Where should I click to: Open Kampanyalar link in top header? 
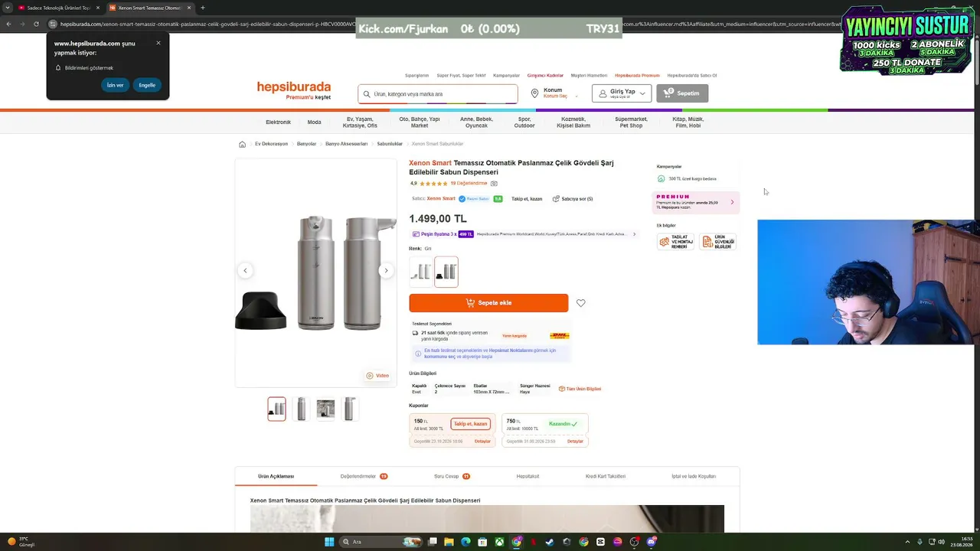pyautogui.click(x=507, y=76)
